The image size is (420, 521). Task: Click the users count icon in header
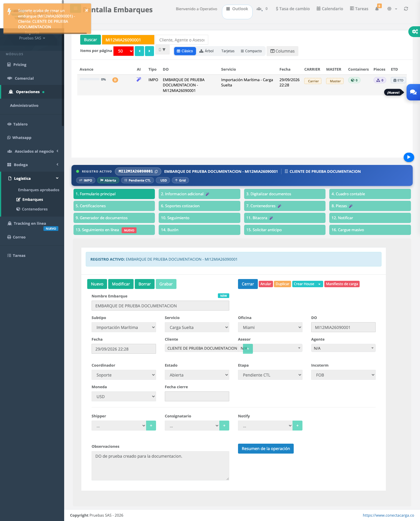(x=259, y=9)
